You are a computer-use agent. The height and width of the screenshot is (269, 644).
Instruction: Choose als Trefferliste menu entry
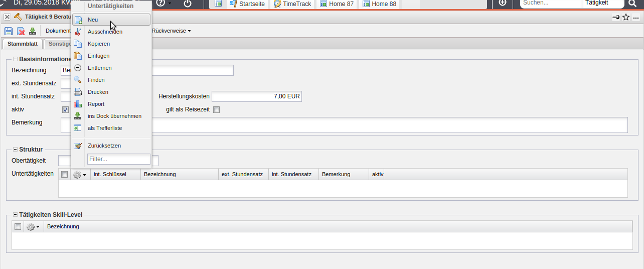pos(111,128)
